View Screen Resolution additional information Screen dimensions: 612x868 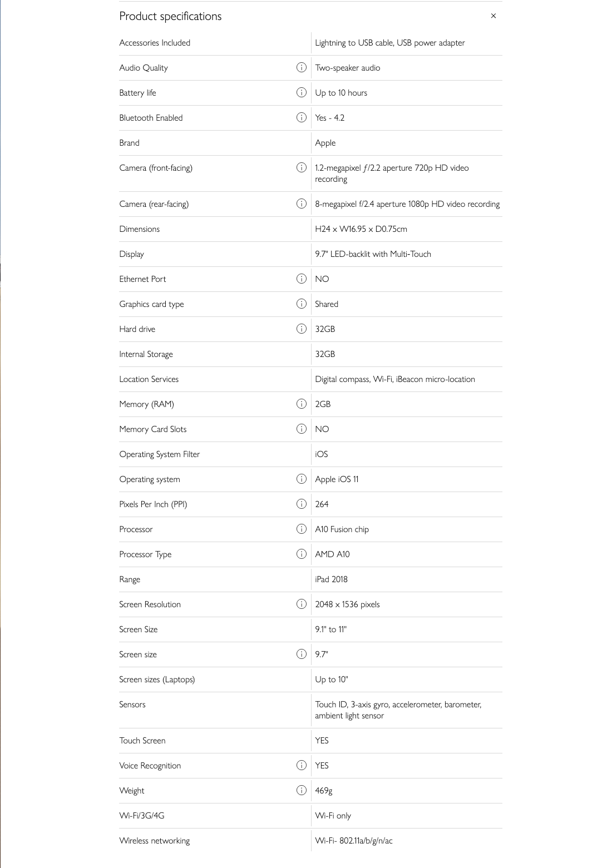pyautogui.click(x=301, y=604)
